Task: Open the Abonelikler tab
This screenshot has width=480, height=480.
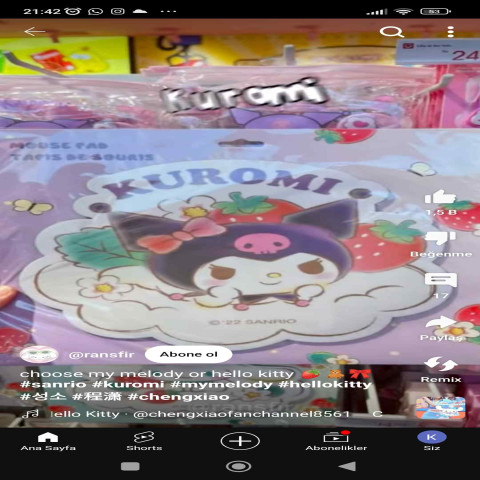Action: (x=336, y=442)
